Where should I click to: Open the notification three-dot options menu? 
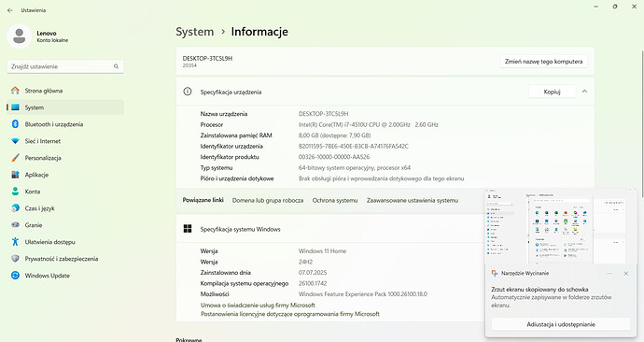point(609,274)
